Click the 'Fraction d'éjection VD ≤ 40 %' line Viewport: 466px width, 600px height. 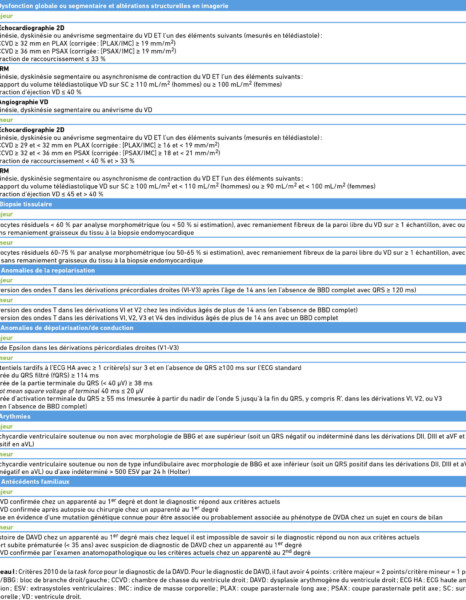click(x=41, y=92)
